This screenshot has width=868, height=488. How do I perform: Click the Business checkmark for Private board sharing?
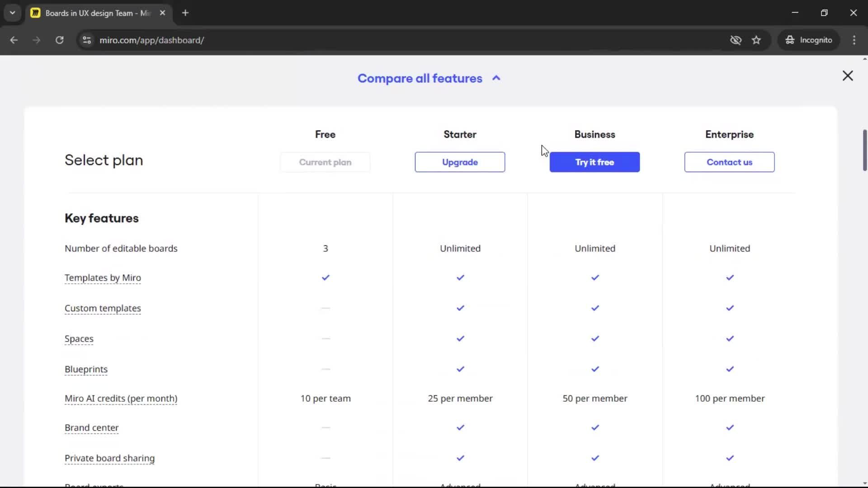595,458
